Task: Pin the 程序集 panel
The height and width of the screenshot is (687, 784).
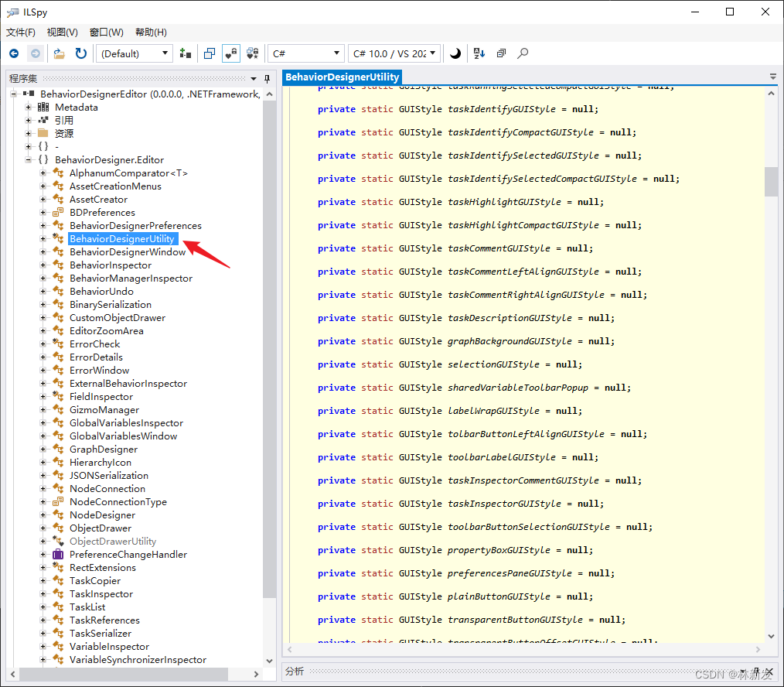Action: pos(267,79)
